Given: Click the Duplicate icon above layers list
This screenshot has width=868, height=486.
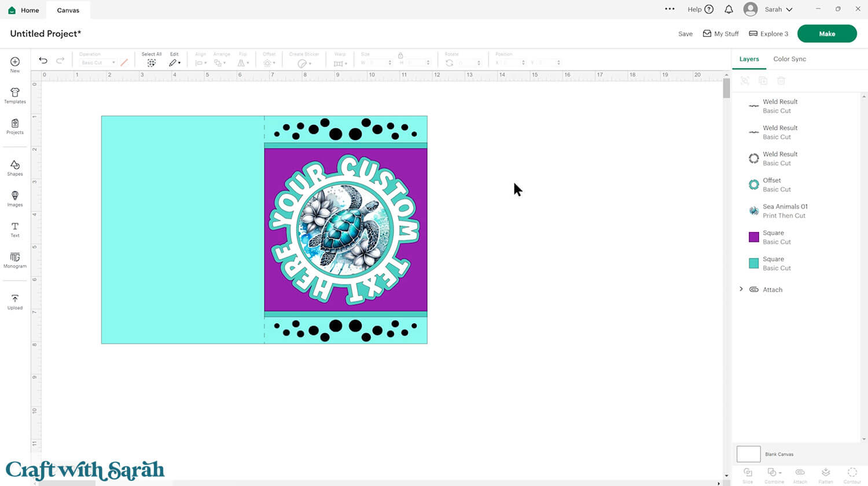Looking at the screenshot, I should (763, 81).
